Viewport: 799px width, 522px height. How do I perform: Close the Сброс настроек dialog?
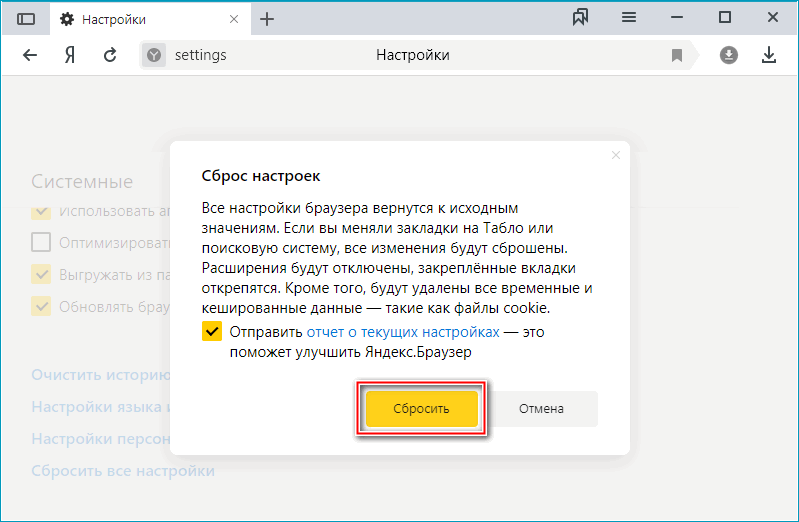616,155
